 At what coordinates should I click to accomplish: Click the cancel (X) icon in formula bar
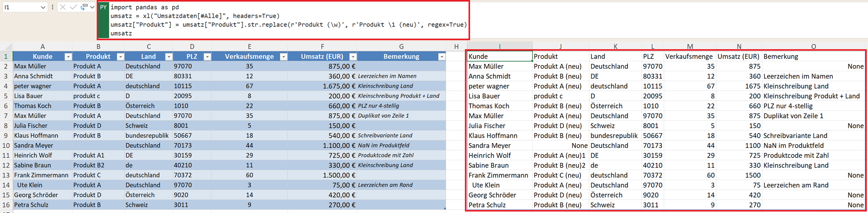[x=63, y=7]
